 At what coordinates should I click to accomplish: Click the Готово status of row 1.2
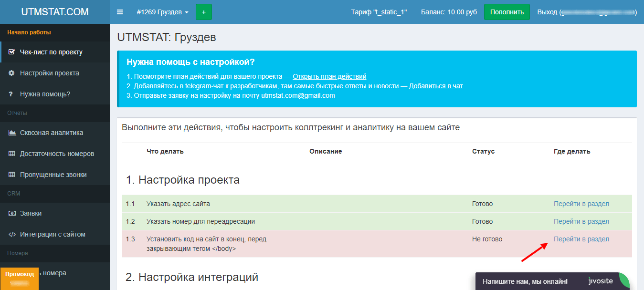(482, 221)
